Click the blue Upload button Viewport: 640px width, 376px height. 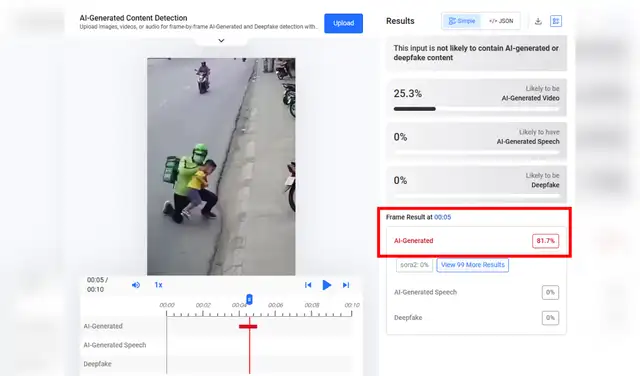343,23
